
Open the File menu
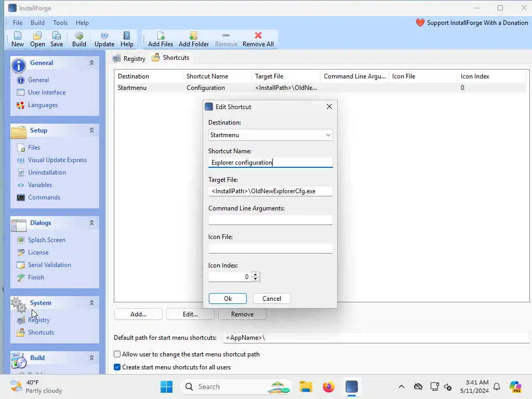coord(18,23)
